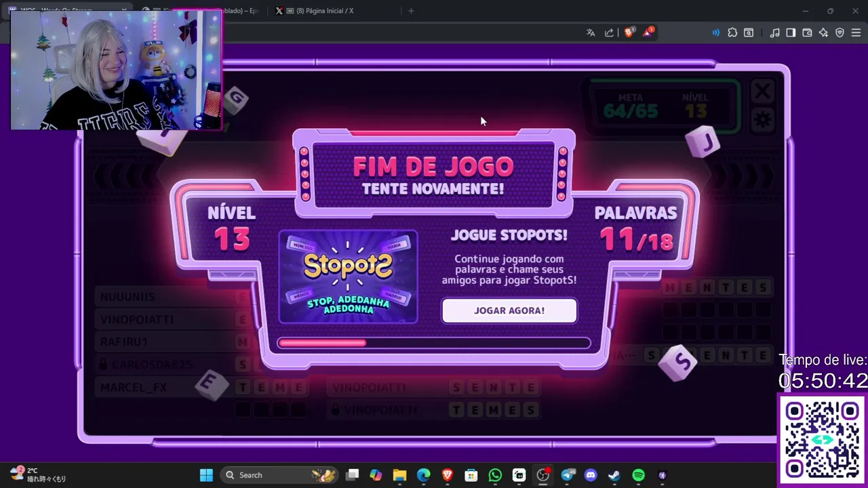
Task: Open Spotify from the taskbar
Action: coord(638,475)
